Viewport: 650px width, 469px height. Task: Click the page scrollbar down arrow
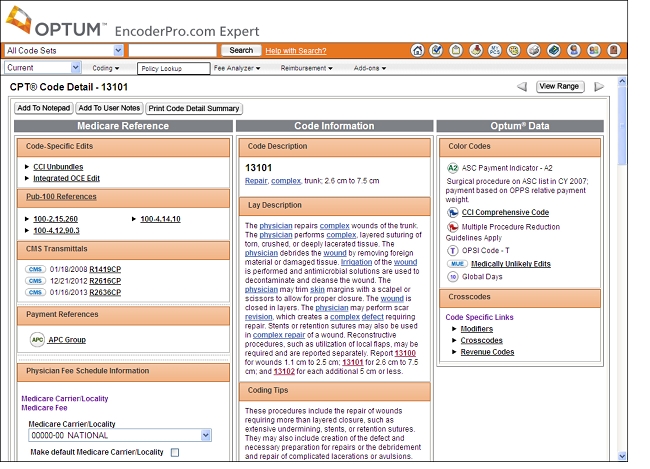pyautogui.click(x=622, y=456)
